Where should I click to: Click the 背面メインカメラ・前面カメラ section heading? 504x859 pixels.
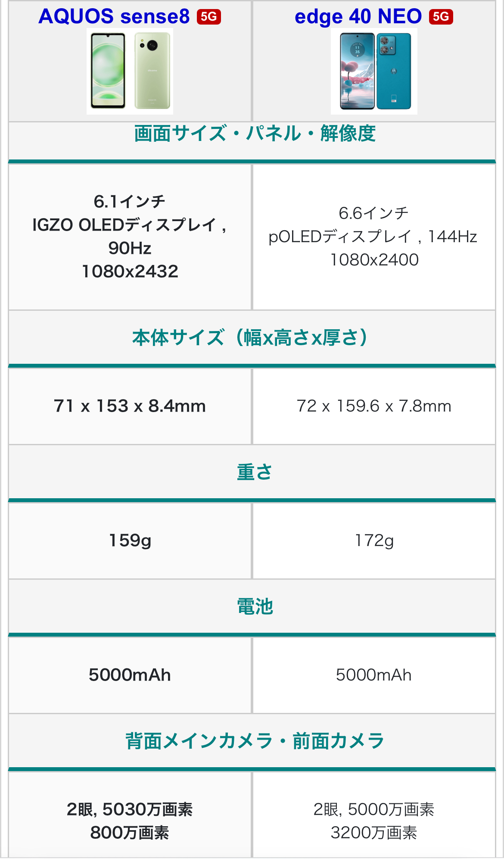[255, 741]
